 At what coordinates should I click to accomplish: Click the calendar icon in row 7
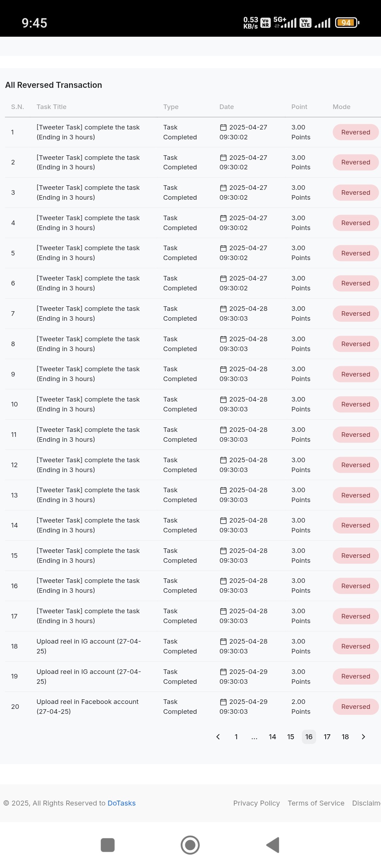(223, 309)
